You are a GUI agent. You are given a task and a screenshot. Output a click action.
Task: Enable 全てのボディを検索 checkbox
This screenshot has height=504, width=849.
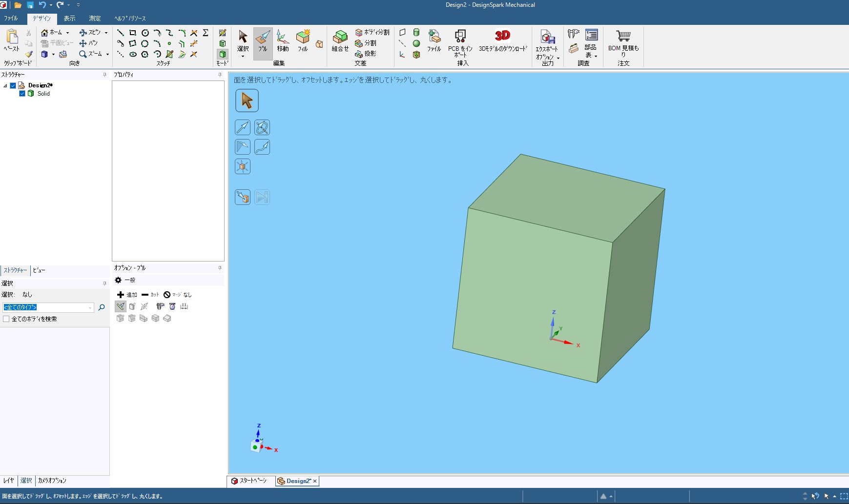click(6, 319)
